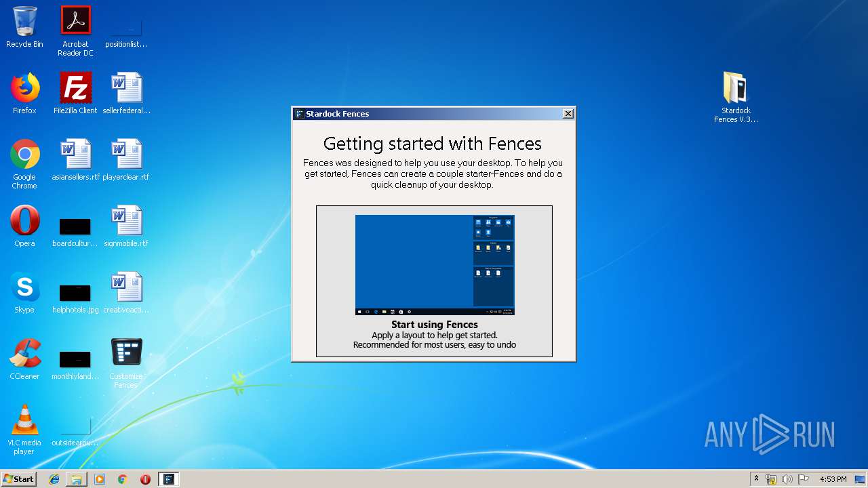Launch Internet Explorer from the taskbar
Image resolution: width=868 pixels, height=488 pixels.
[54, 479]
